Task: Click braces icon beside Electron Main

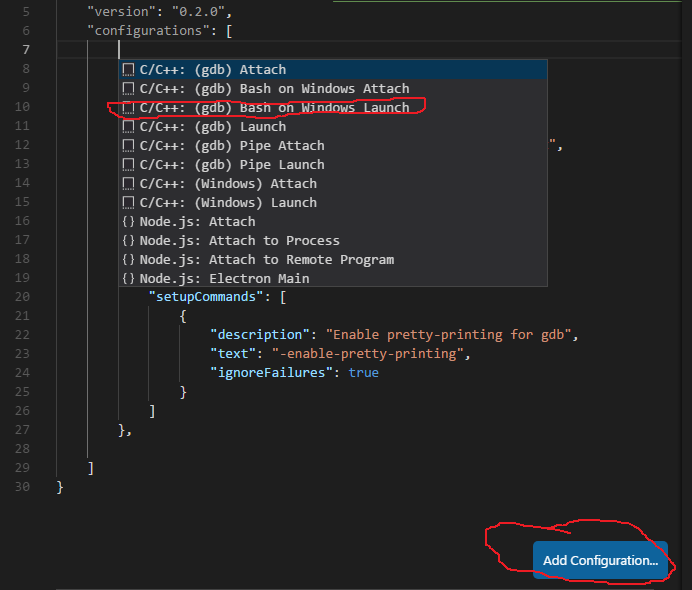Action: tap(128, 278)
